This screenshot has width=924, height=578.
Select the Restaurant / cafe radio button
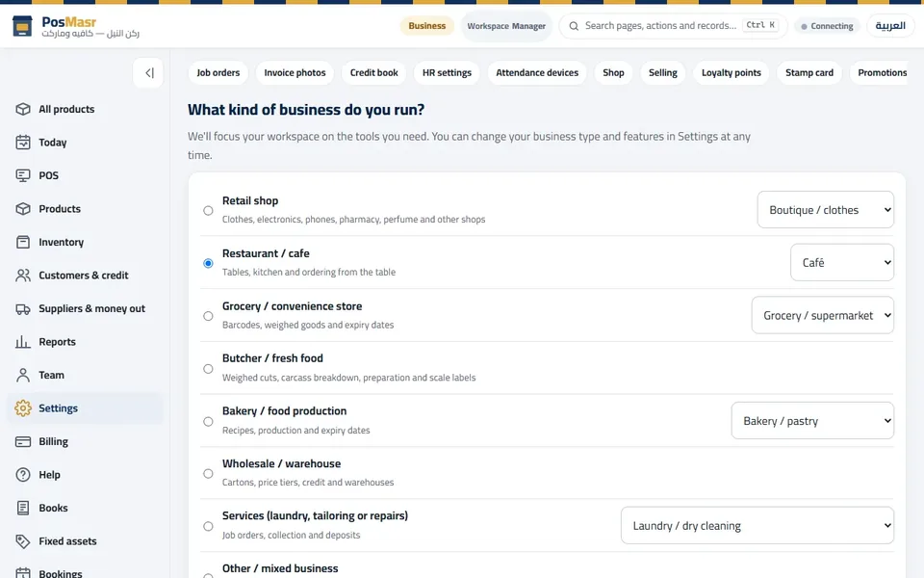(x=208, y=263)
